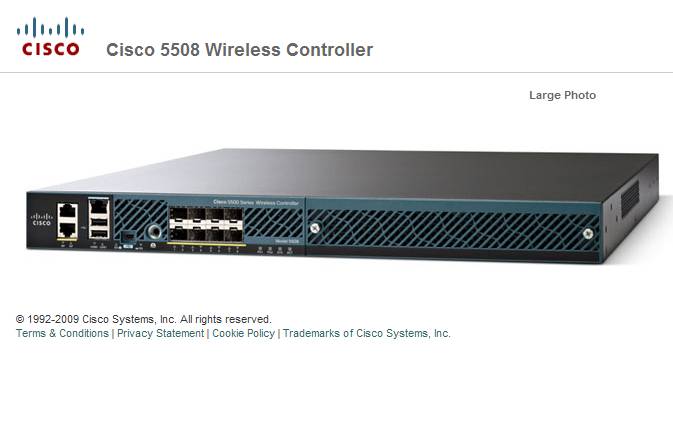Viewport: 673px width, 429px height.
Task: Open the Cookie Policy link
Action: 243,333
